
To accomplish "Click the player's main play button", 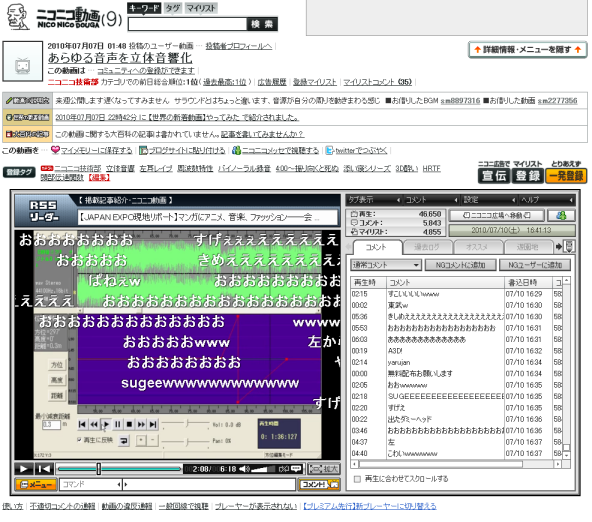I will (x=24, y=469).
